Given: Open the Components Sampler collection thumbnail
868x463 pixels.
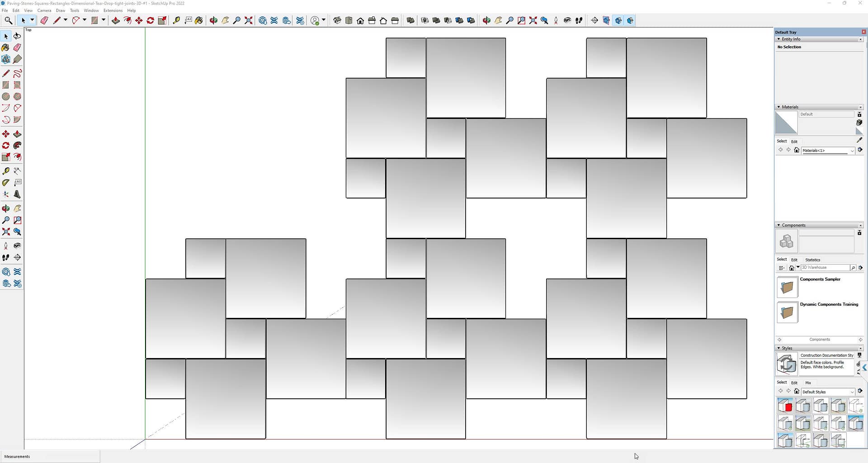Looking at the screenshot, I should [x=787, y=287].
